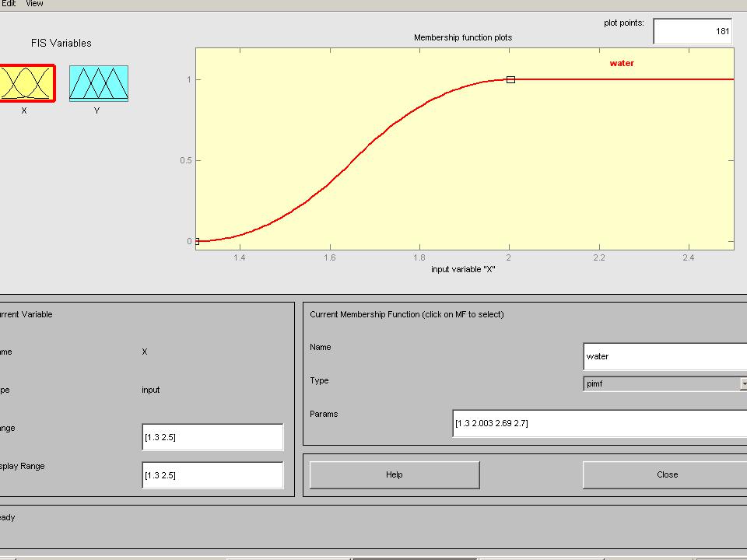
Task: Select the water membership function label
Action: pyautogui.click(x=622, y=63)
